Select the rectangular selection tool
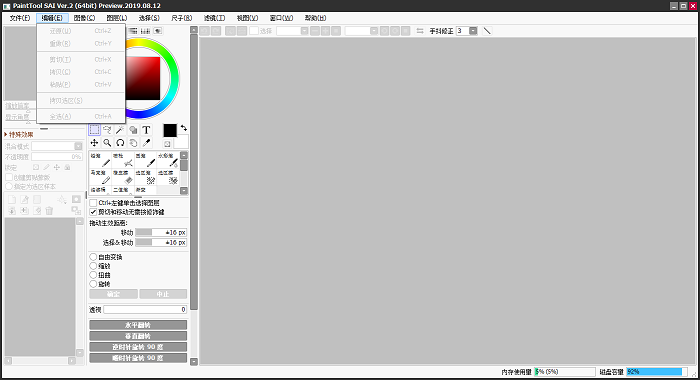700x380 pixels. coord(94,130)
